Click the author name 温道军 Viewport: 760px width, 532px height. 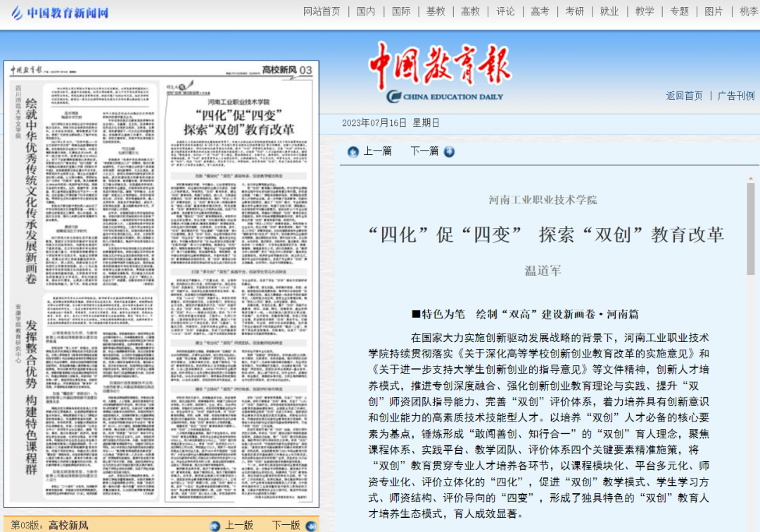pyautogui.click(x=543, y=271)
